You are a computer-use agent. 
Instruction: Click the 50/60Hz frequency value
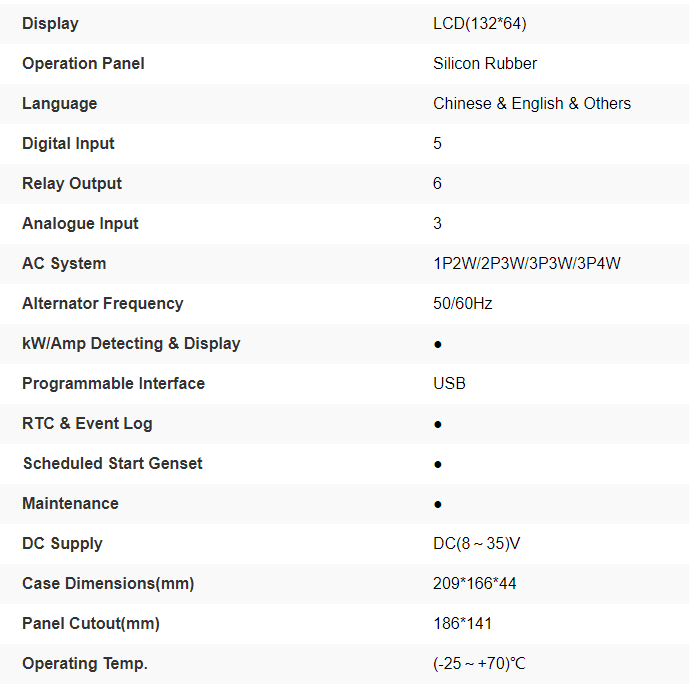463,303
